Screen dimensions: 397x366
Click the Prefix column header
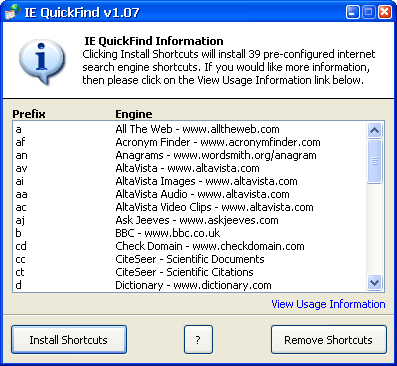coord(29,114)
